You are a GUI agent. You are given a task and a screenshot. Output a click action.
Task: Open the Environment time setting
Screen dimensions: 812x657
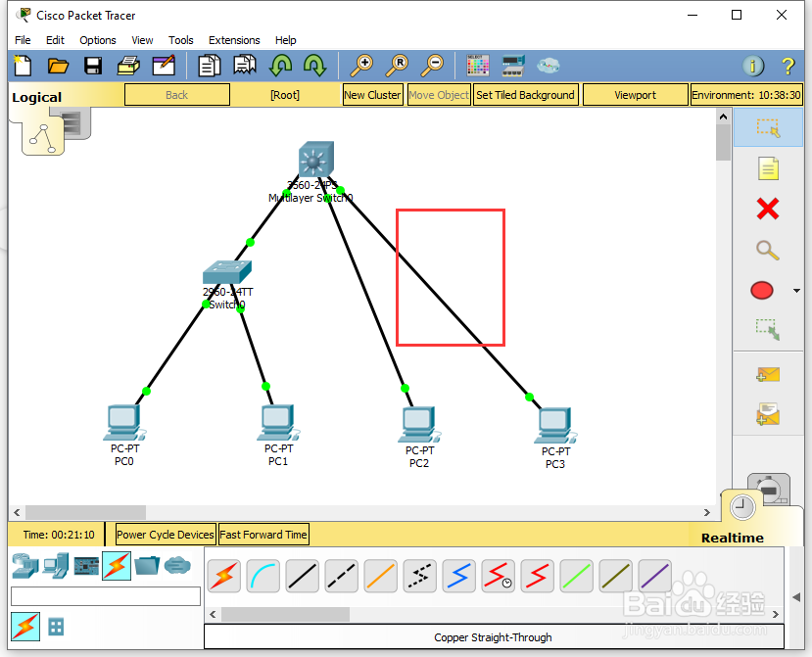tap(746, 95)
